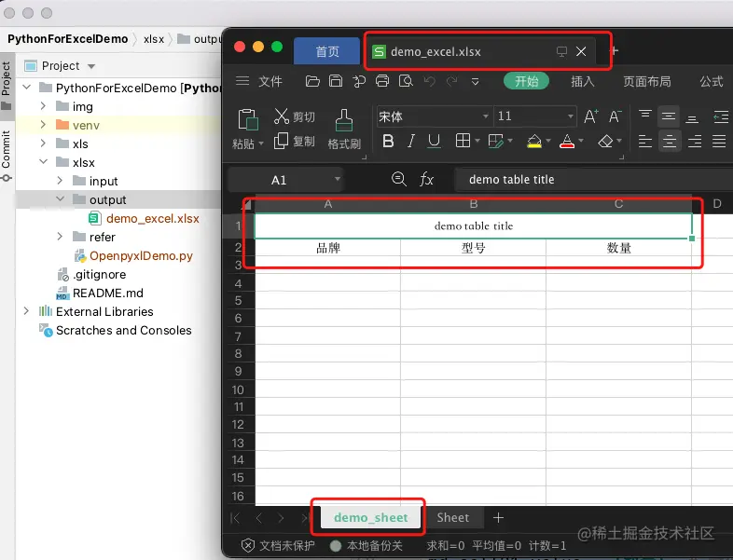Toggle Bold formatting

coord(388,141)
